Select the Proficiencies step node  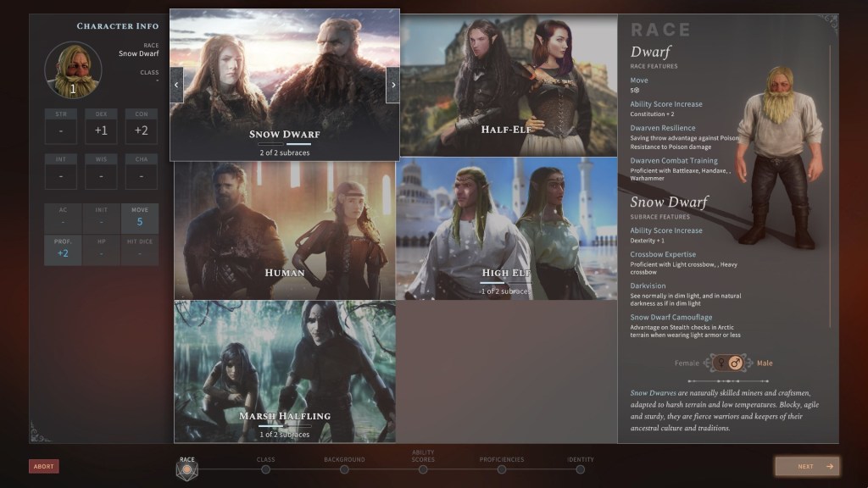pyautogui.click(x=502, y=469)
